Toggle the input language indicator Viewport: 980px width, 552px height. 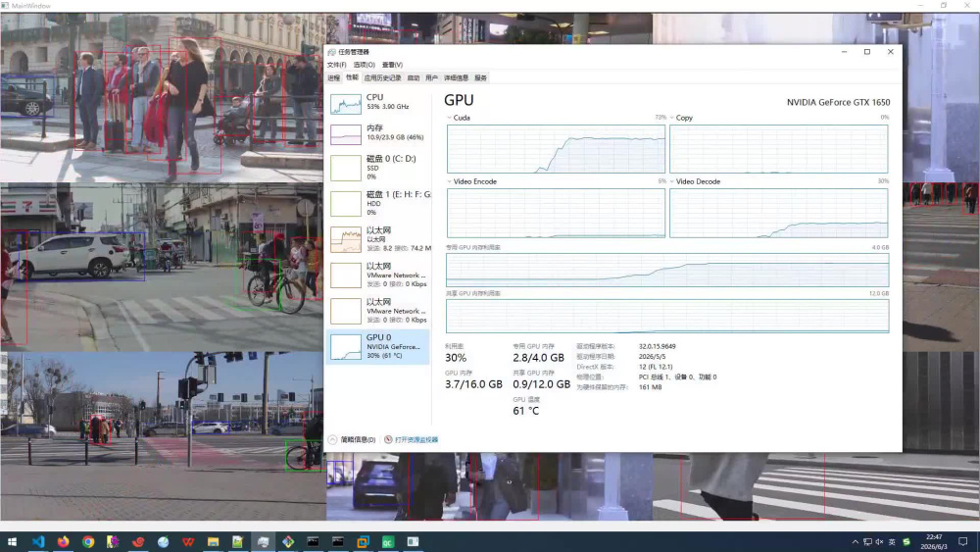point(892,542)
